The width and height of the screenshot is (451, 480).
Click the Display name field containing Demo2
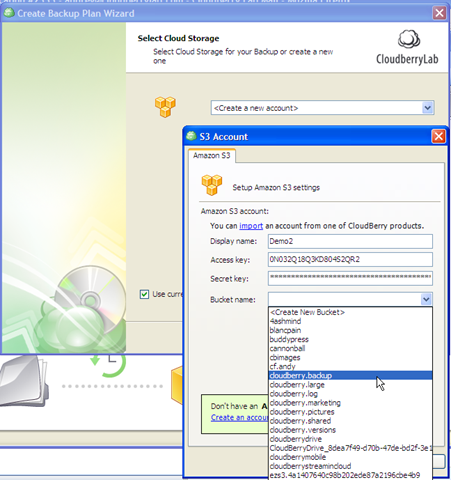(x=350, y=241)
